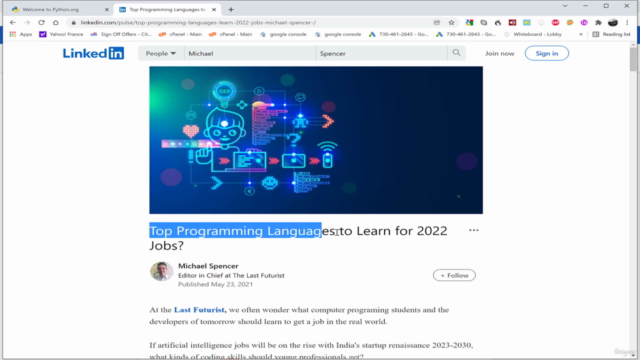Open the article's three-dot options menu

(474, 230)
